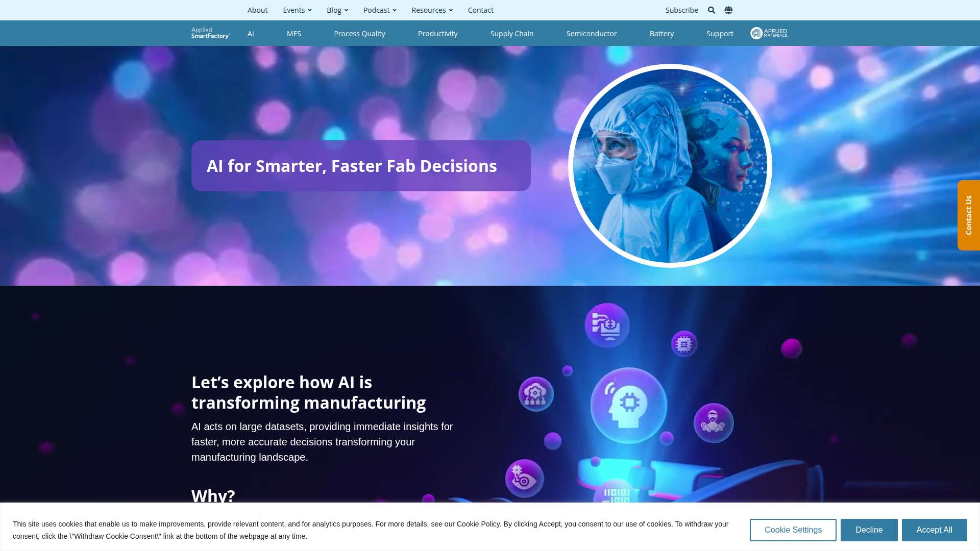Viewport: 980px width, 551px height.
Task: Open the About page link
Action: (257, 10)
